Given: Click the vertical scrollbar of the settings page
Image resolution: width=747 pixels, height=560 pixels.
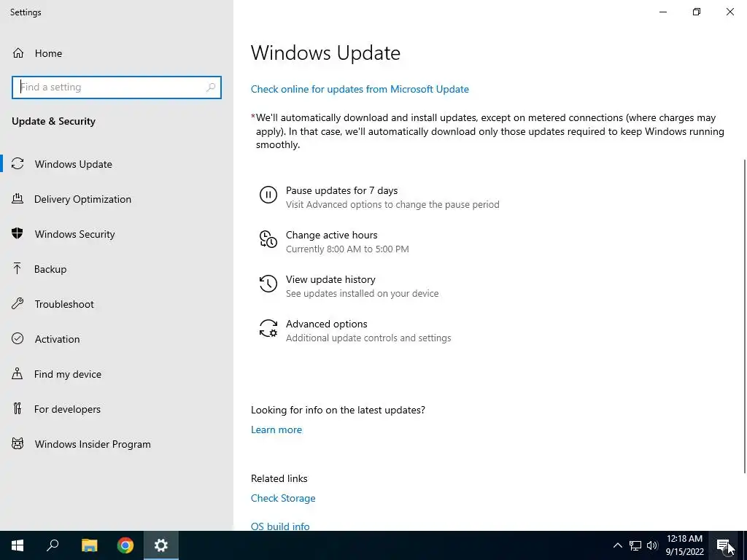Looking at the screenshot, I should (x=744, y=316).
